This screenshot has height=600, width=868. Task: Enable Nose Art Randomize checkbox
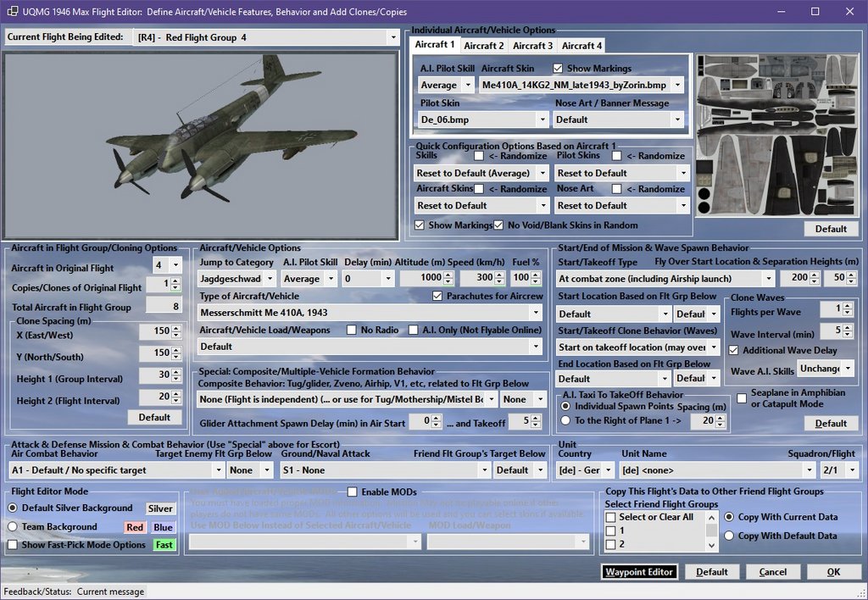(617, 189)
